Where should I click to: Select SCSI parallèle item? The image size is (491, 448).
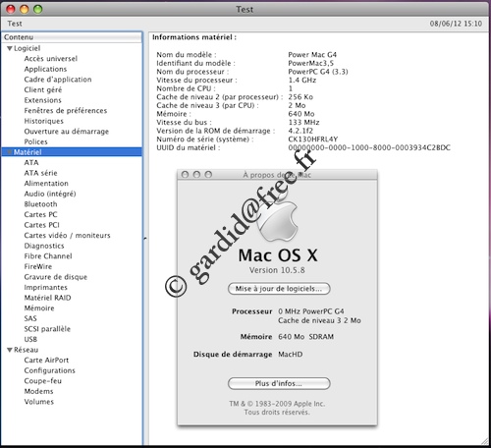(47, 329)
